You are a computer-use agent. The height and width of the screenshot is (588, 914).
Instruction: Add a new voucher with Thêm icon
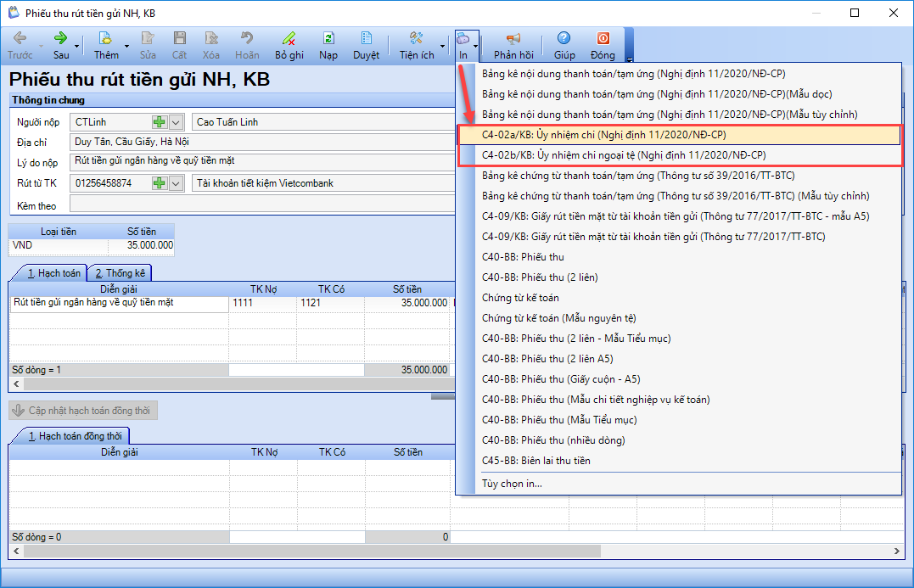[x=105, y=38]
